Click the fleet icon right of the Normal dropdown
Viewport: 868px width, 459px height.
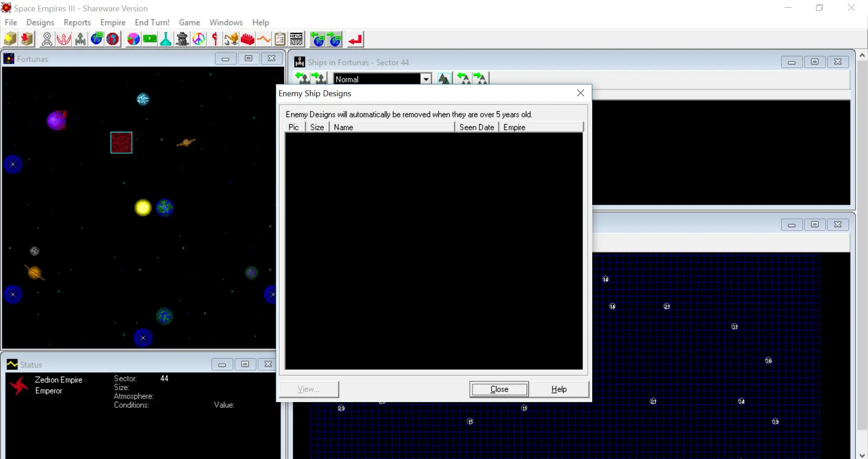(x=444, y=78)
